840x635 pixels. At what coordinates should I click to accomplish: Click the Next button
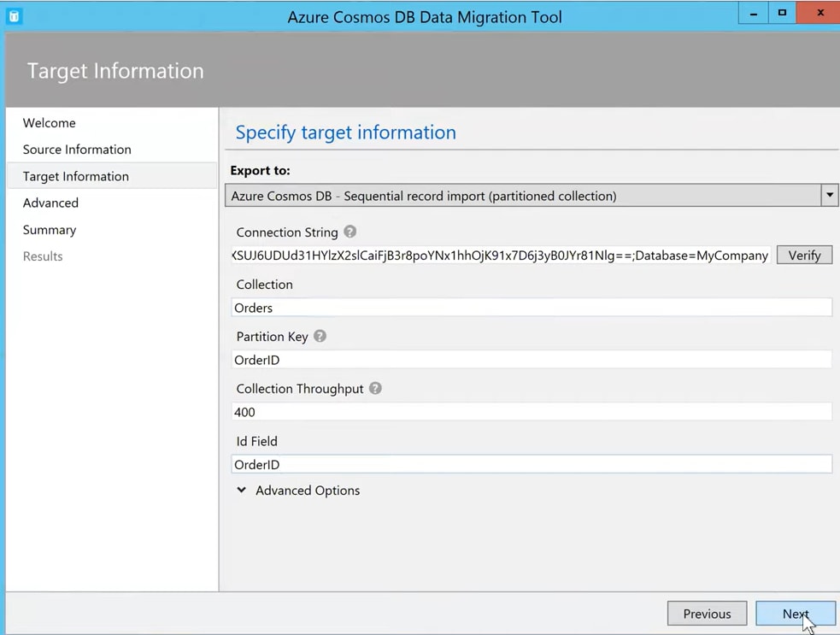796,614
